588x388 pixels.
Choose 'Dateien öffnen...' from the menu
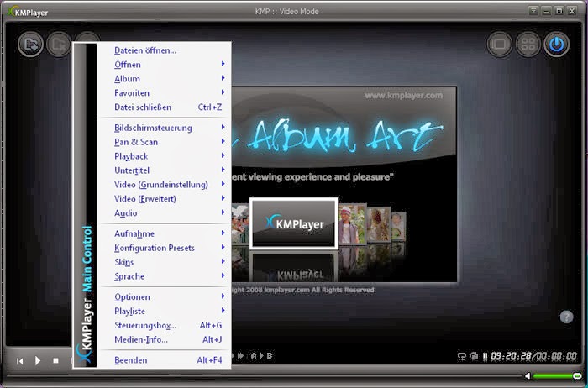165,50
